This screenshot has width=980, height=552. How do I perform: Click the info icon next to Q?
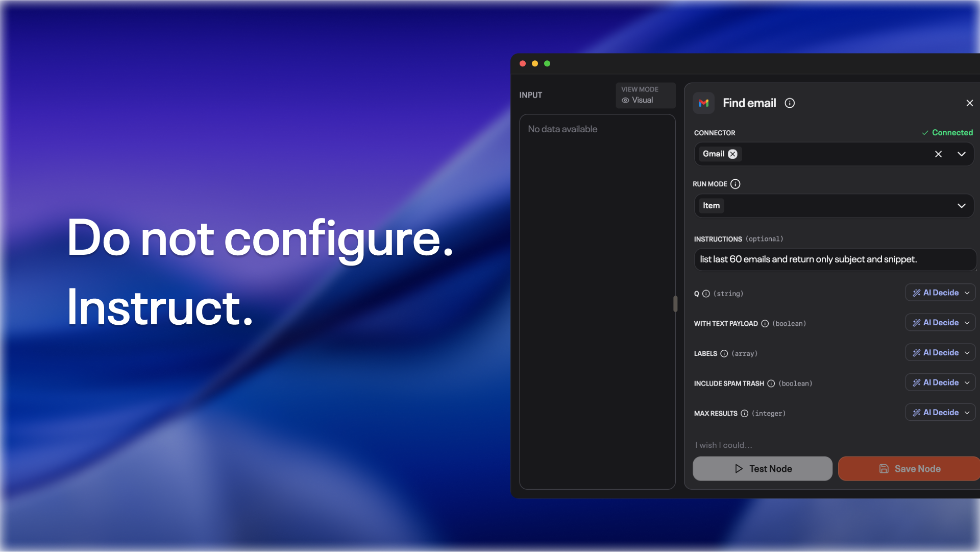[706, 294]
